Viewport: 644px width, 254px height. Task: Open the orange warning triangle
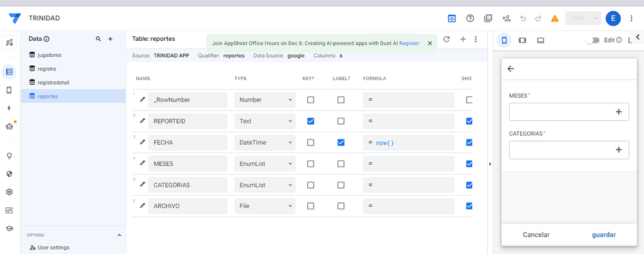[555, 18]
